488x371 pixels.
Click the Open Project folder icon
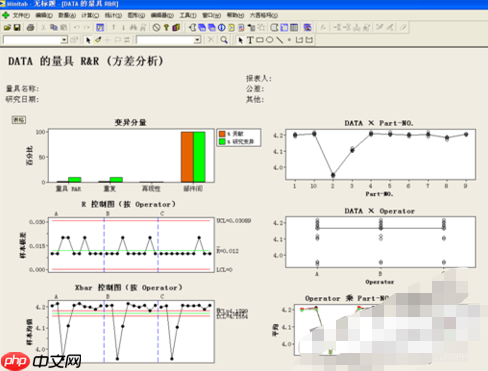[7, 27]
